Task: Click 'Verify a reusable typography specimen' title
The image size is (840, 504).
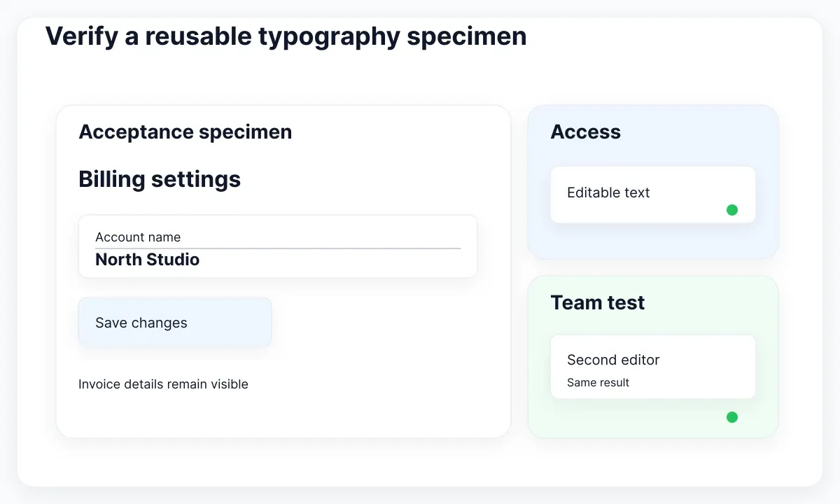Action: [286, 36]
